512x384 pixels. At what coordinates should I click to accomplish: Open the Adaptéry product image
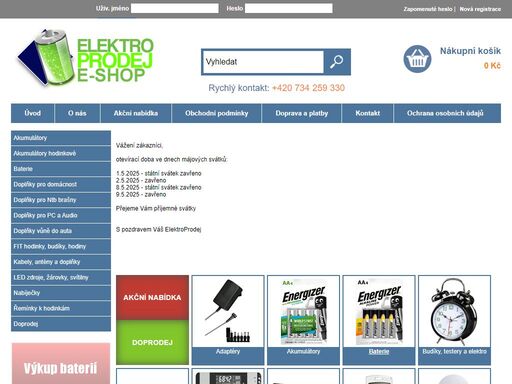[228, 311]
